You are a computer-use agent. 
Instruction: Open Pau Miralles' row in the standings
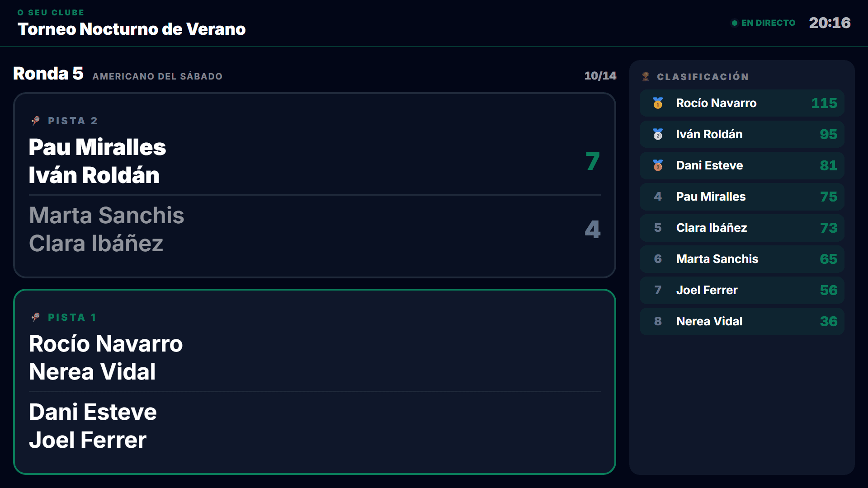[x=742, y=197]
